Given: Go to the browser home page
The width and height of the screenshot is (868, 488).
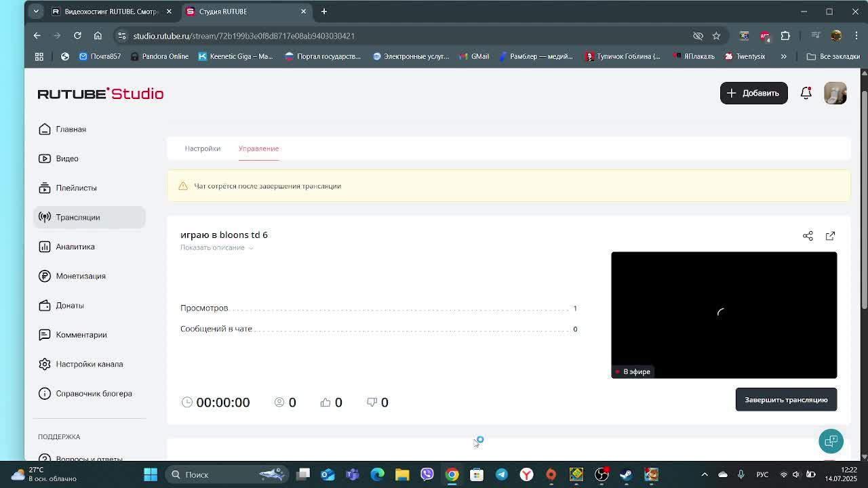Looking at the screenshot, I should 98,35.
